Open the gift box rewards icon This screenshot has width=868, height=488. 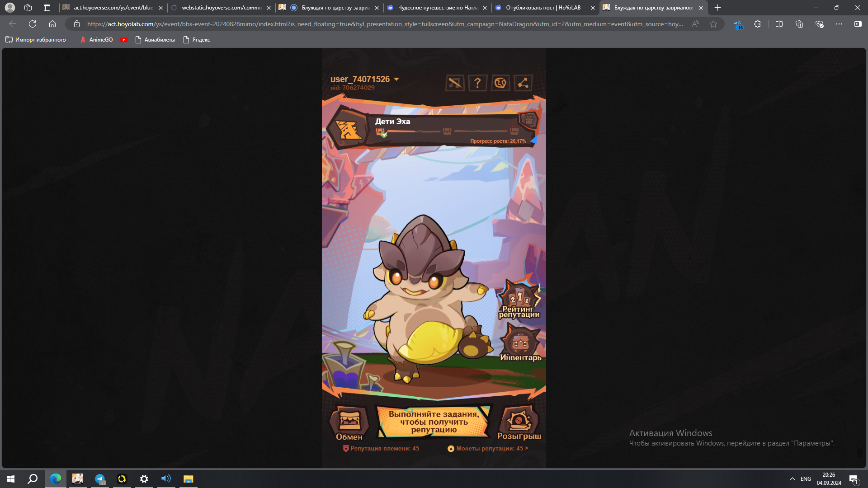point(528,120)
